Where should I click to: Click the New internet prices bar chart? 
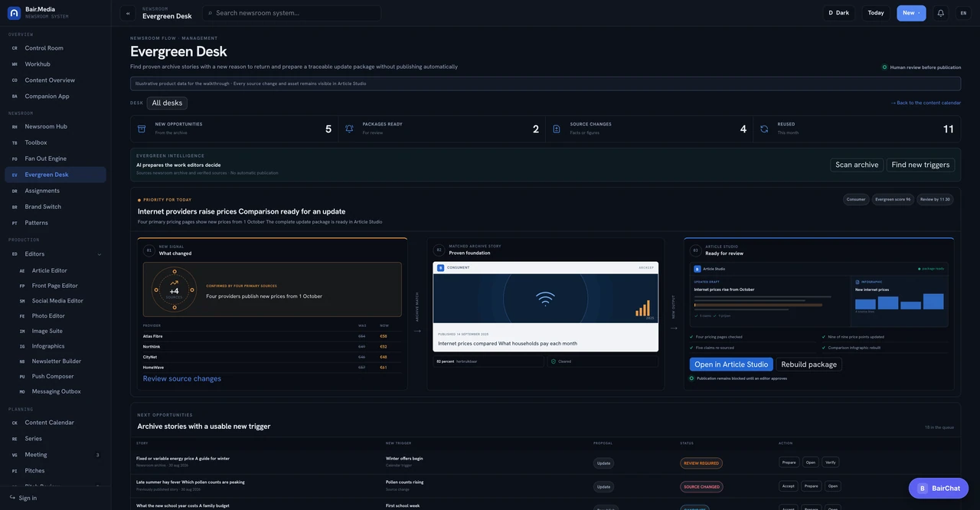point(899,303)
